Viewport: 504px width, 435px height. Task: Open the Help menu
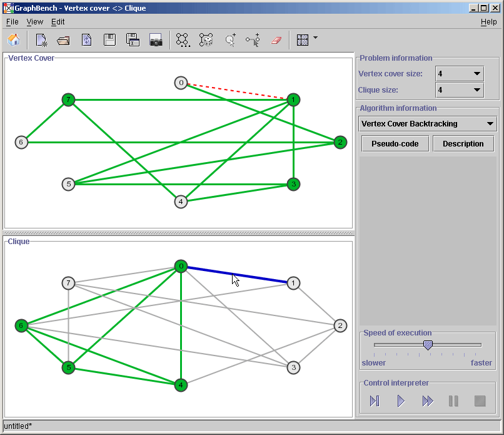point(488,22)
